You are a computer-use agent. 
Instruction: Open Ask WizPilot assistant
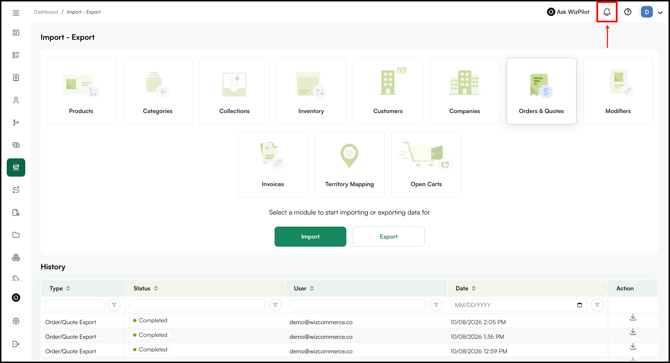click(x=568, y=12)
